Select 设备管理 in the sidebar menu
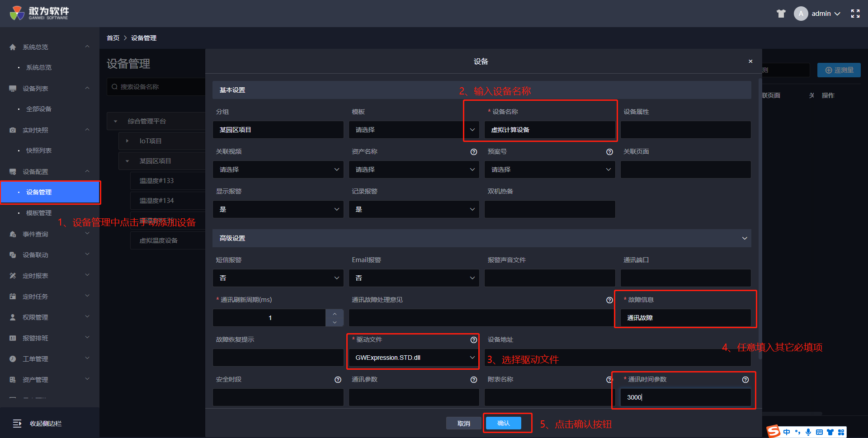868x438 pixels. [39, 192]
